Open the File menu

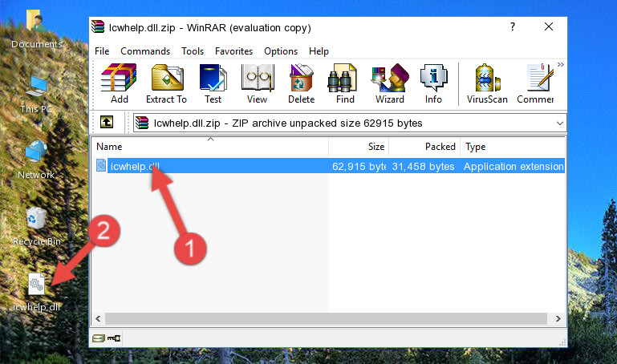pyautogui.click(x=102, y=51)
